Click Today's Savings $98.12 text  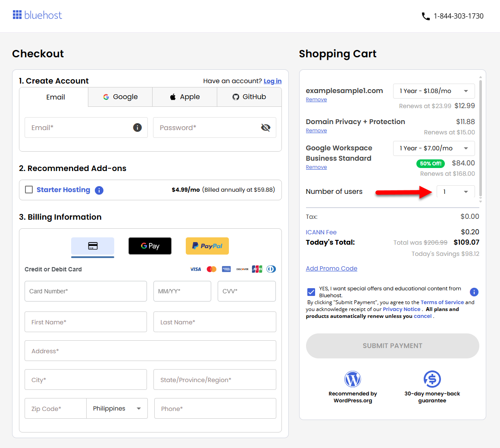tap(445, 254)
